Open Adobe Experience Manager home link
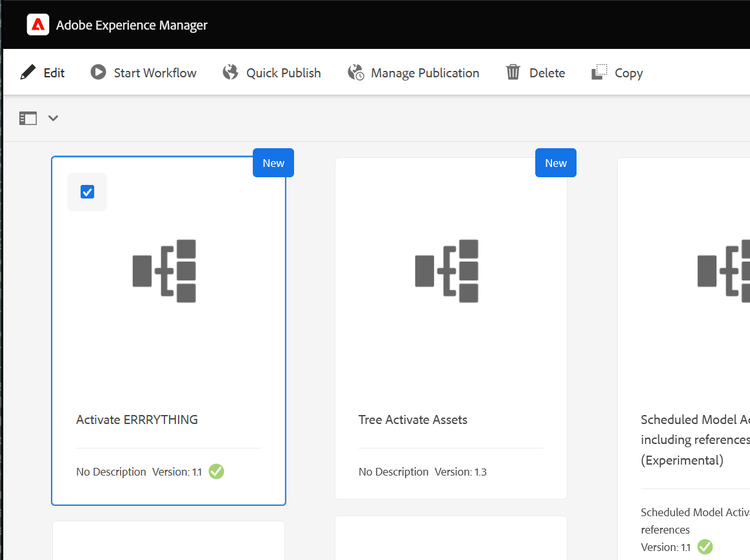 pos(132,25)
